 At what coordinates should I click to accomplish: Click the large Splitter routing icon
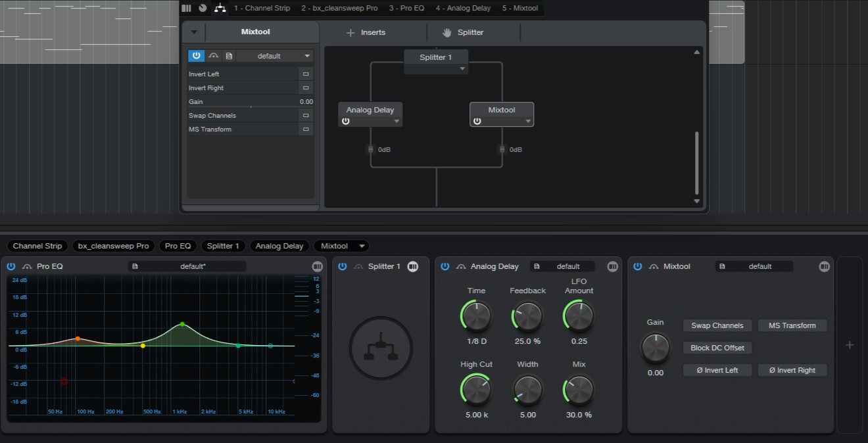pos(381,348)
